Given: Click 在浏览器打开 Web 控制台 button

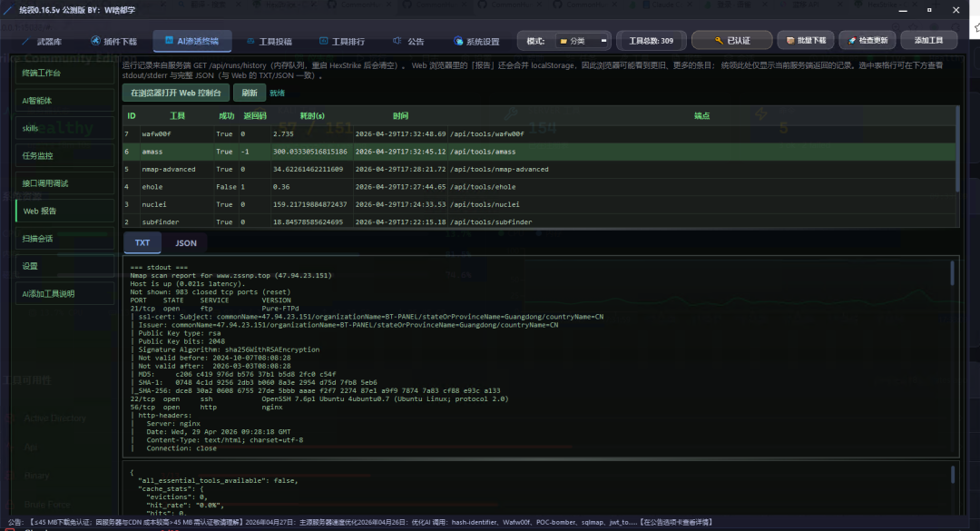Looking at the screenshot, I should [176, 93].
